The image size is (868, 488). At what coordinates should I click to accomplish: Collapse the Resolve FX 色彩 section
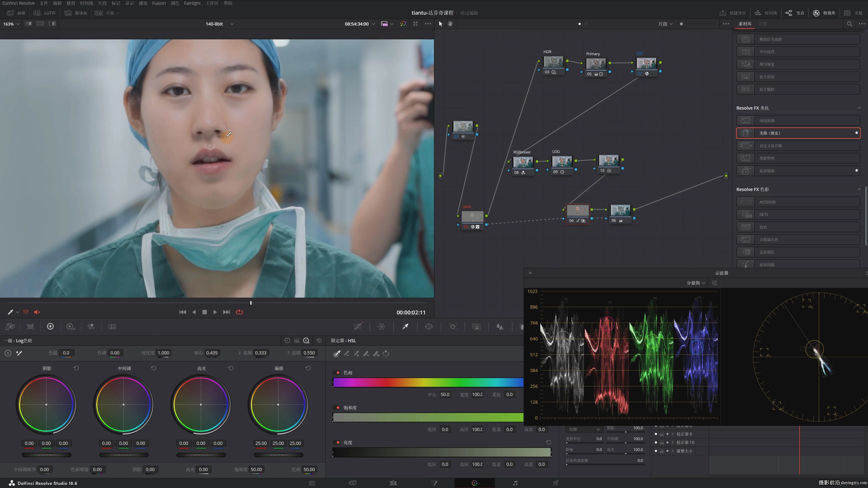pyautogui.click(x=859, y=189)
